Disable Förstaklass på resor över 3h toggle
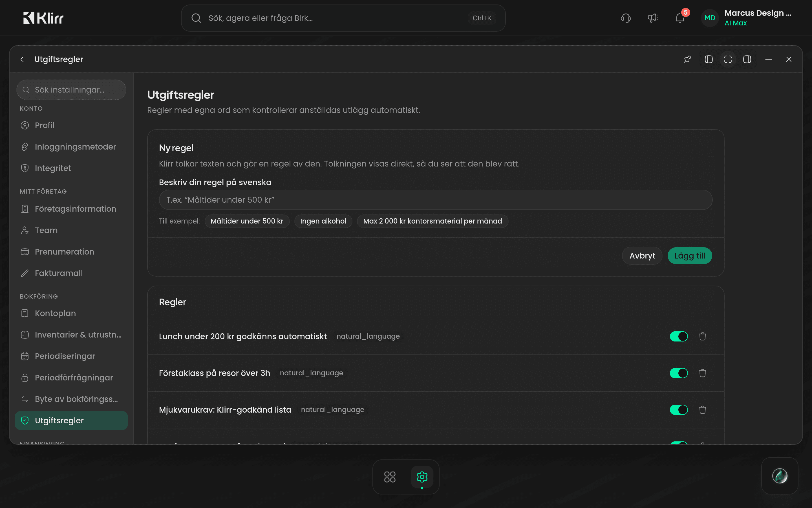Image resolution: width=812 pixels, height=508 pixels. (x=679, y=373)
